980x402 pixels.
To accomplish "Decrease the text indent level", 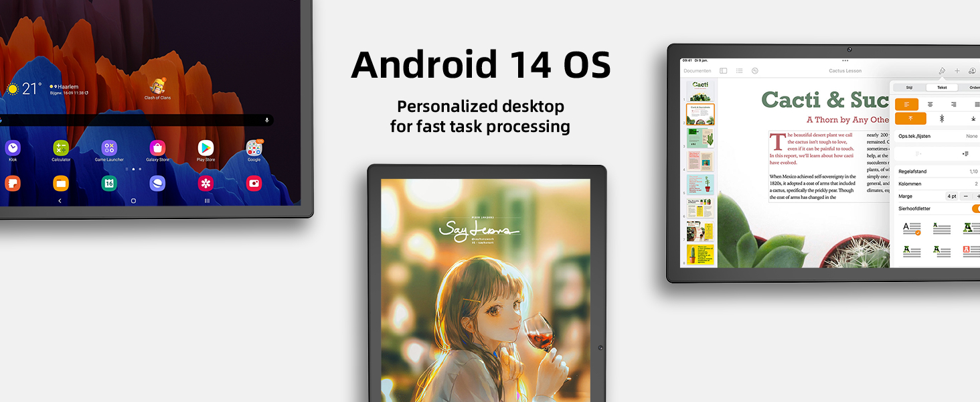I will click(918, 154).
